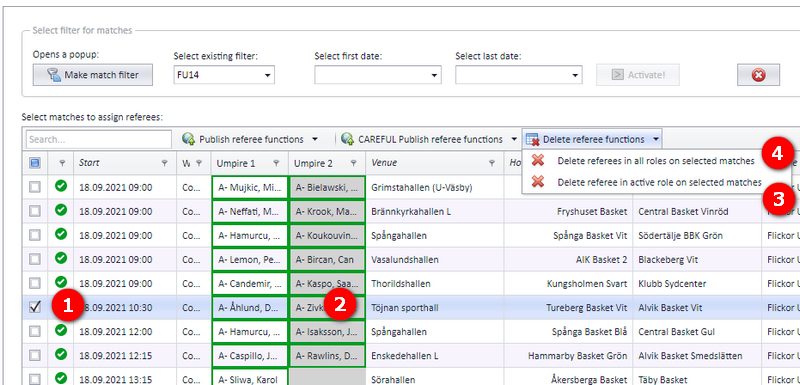The image size is (800, 385).
Task: Toggle the select-all checkbox in the table header
Action: (35, 163)
